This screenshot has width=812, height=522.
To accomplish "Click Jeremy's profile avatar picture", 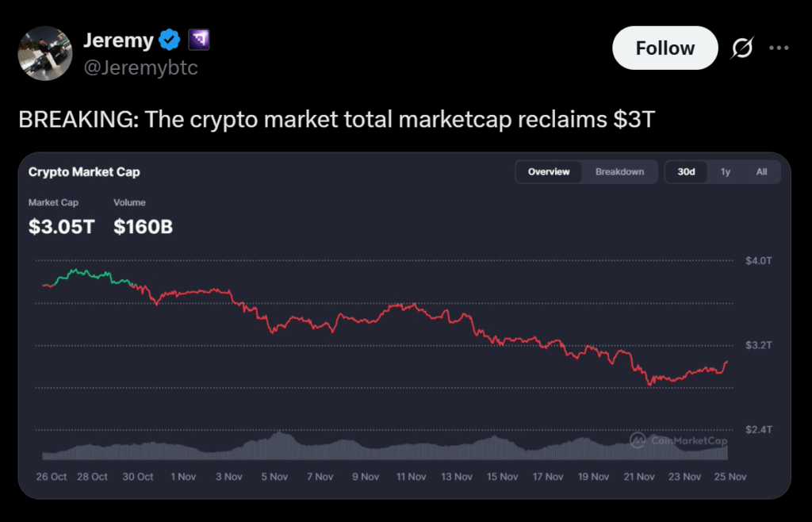I will [46, 53].
